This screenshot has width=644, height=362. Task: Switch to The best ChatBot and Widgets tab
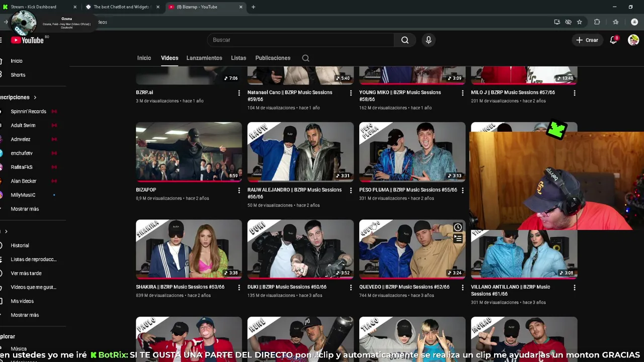point(121,7)
